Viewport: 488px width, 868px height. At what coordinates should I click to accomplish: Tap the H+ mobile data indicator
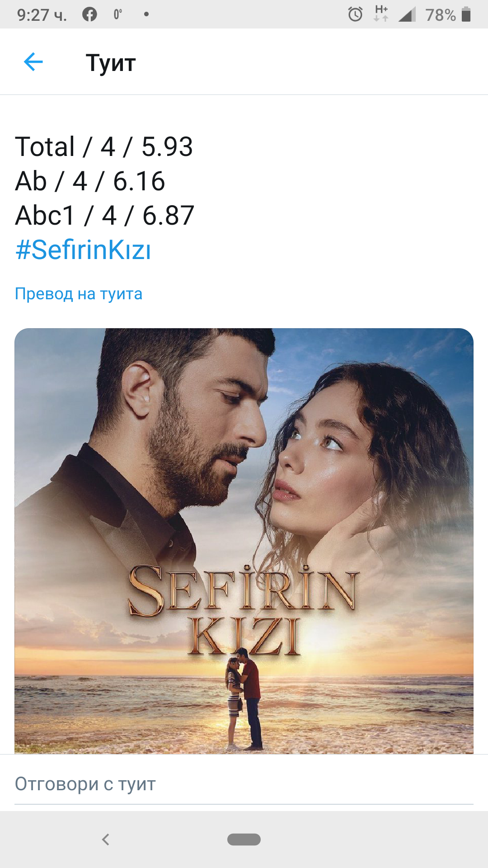tap(381, 14)
